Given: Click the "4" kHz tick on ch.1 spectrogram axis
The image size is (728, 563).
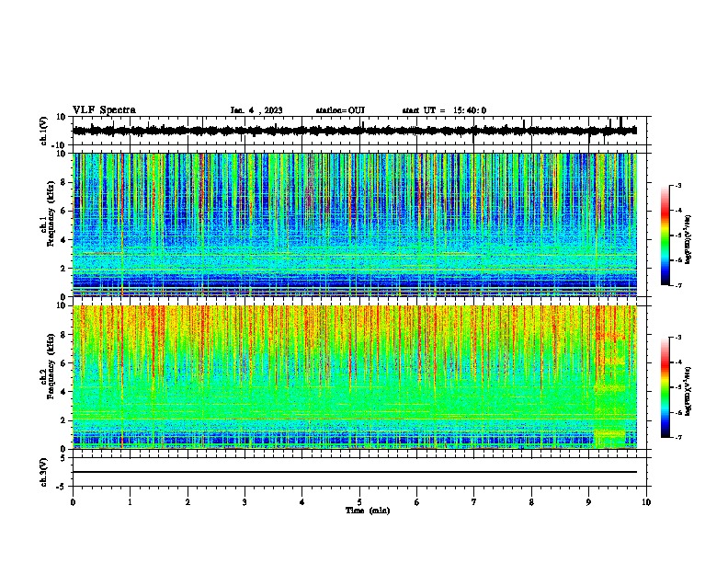Looking at the screenshot, I should pyautogui.click(x=63, y=240).
